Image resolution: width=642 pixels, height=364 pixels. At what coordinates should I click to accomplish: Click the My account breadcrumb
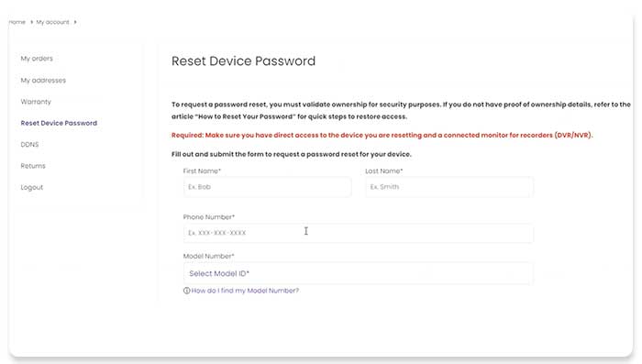point(52,22)
